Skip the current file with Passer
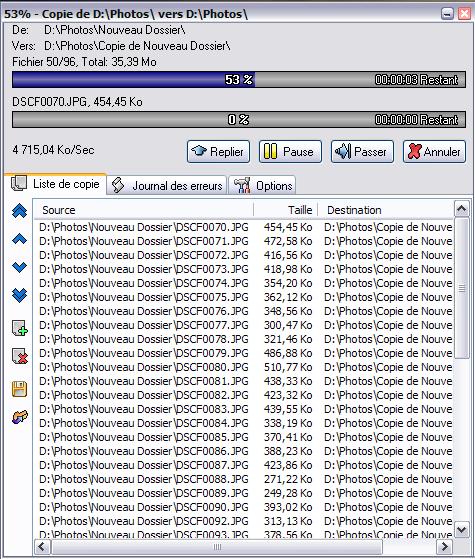Image resolution: width=475 pixels, height=559 pixels. pyautogui.click(x=362, y=152)
